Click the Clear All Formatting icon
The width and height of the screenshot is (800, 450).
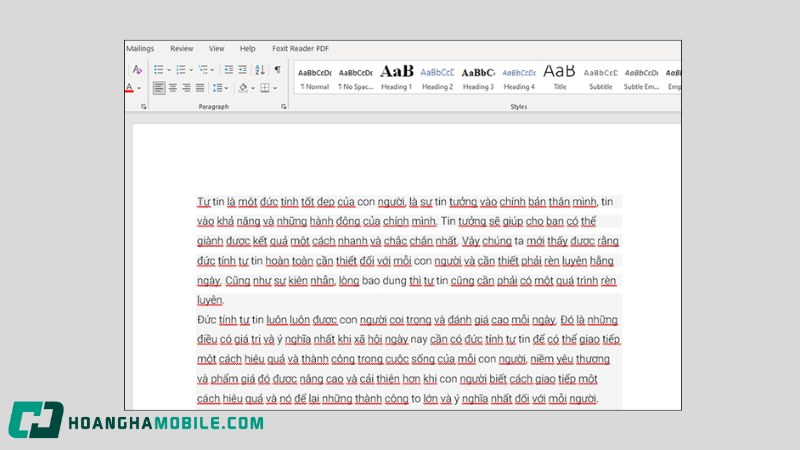pos(137,70)
